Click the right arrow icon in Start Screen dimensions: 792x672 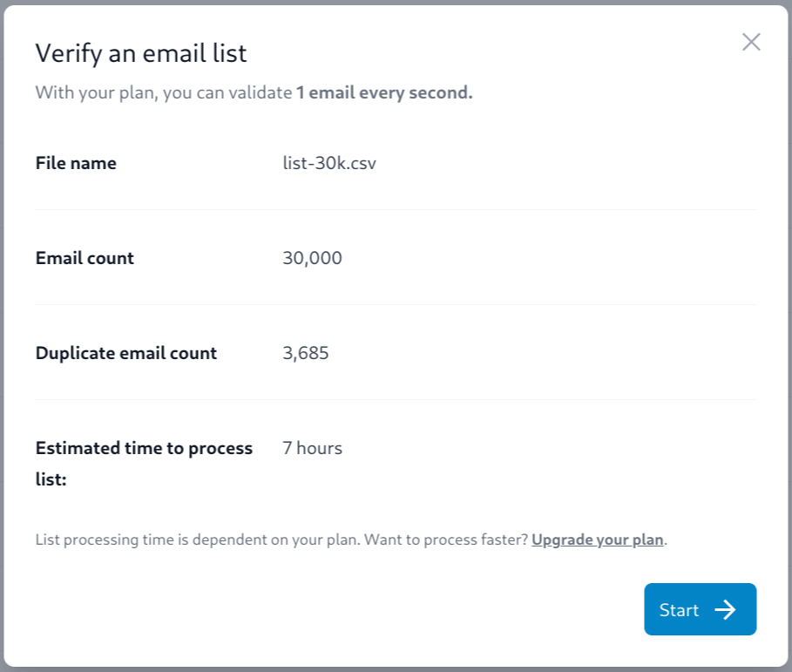tap(725, 610)
